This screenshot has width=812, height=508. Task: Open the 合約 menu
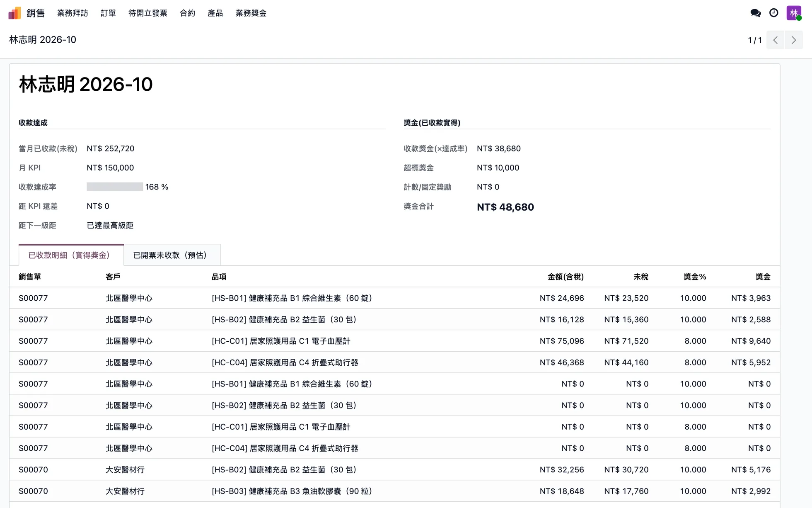click(187, 13)
